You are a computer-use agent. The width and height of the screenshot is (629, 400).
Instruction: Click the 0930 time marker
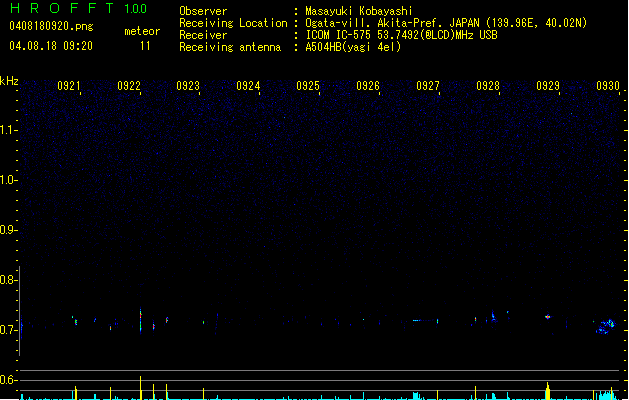point(608,86)
